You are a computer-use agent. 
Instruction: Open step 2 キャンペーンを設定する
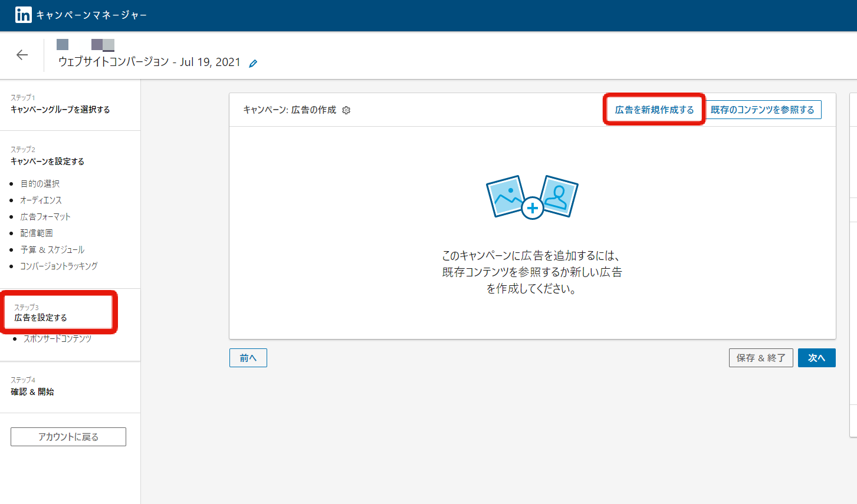click(x=47, y=162)
